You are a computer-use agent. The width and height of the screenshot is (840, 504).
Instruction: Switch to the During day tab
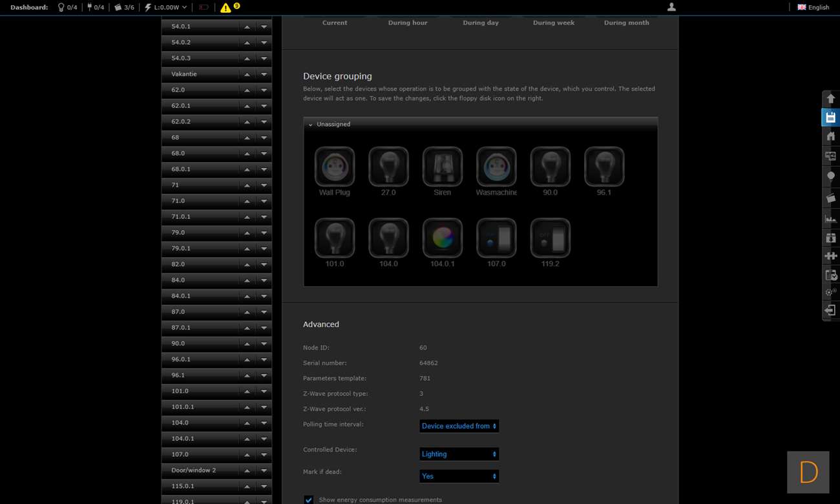[481, 23]
